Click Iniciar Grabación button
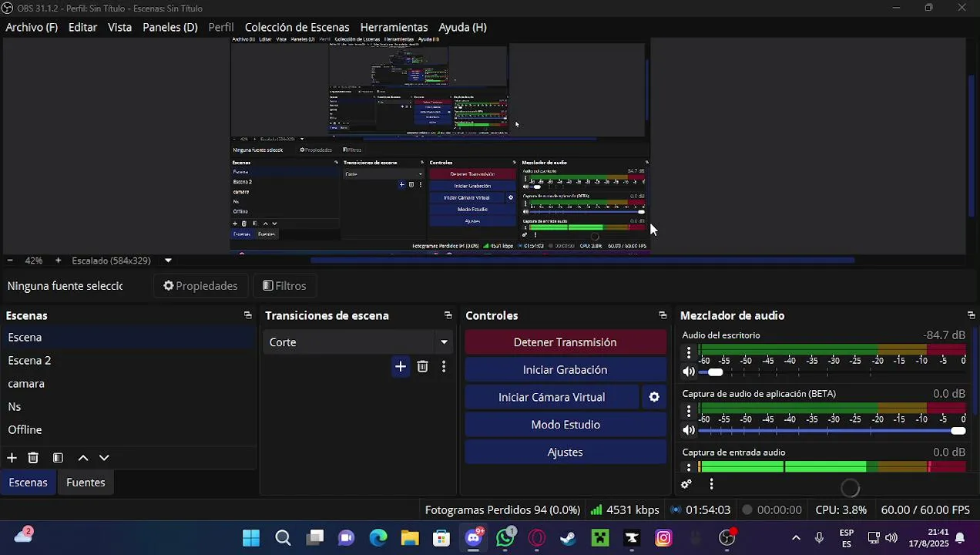Image resolution: width=980 pixels, height=555 pixels. coord(566,370)
